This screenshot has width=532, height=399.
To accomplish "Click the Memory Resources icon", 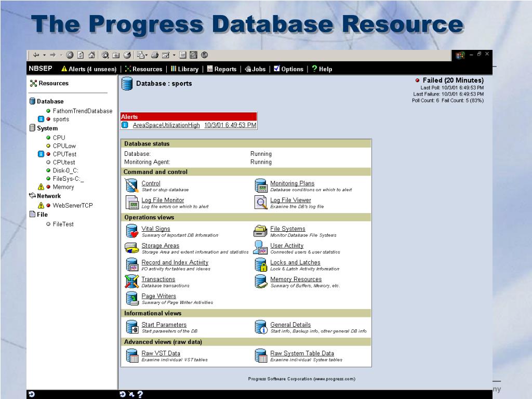I will point(261,281).
